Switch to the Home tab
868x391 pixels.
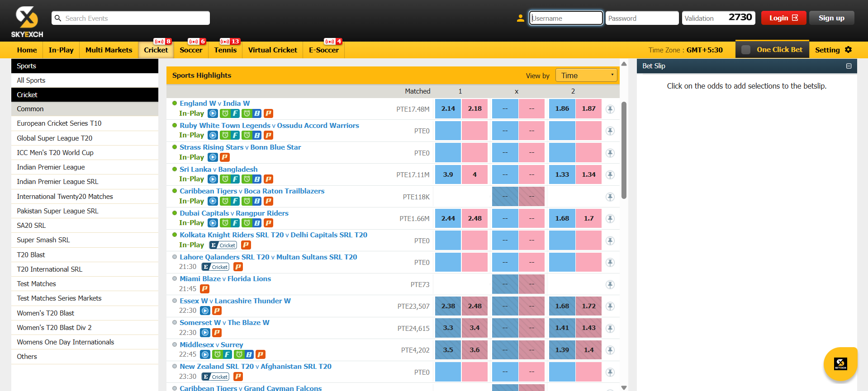[27, 50]
